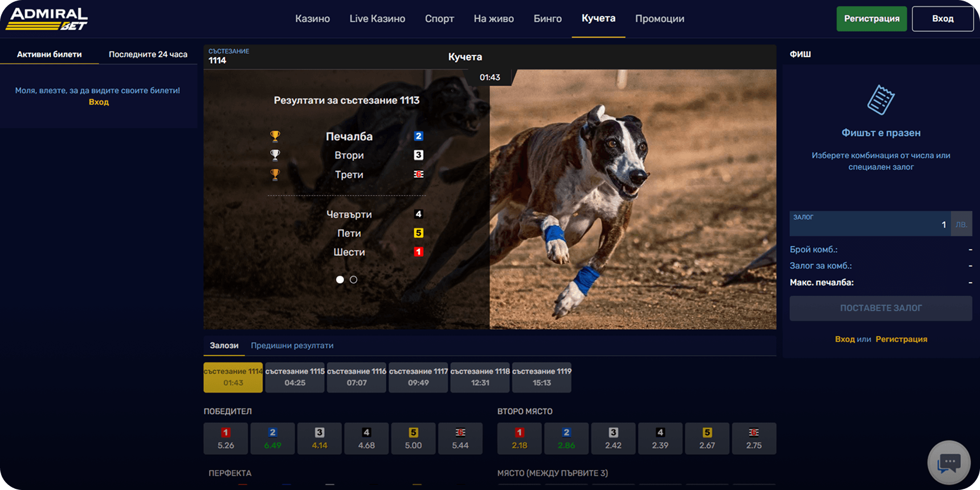The width and height of the screenshot is (980, 490).
Task: Select race 1119 starting in 15:13
Action: click(541, 377)
